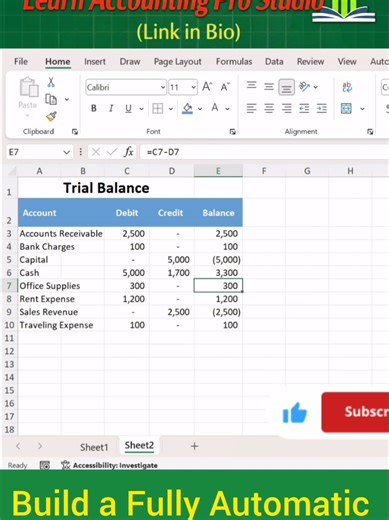Apply cell borders icon

click(x=158, y=108)
